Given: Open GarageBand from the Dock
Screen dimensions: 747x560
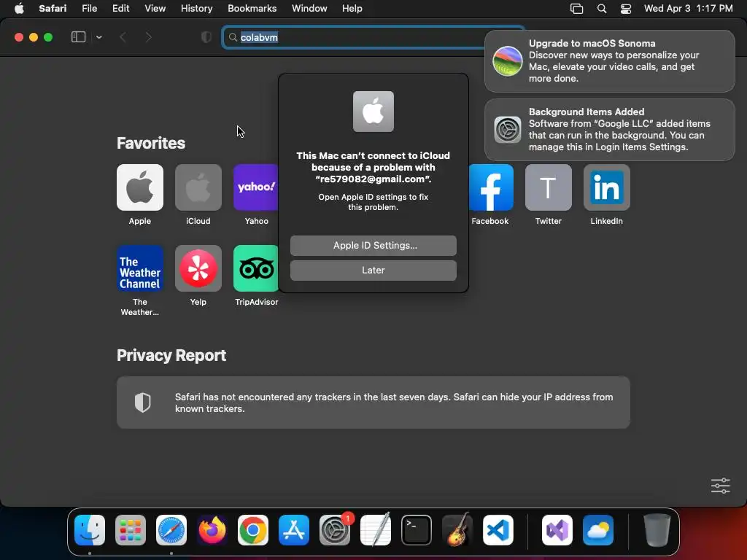Looking at the screenshot, I should (457, 530).
